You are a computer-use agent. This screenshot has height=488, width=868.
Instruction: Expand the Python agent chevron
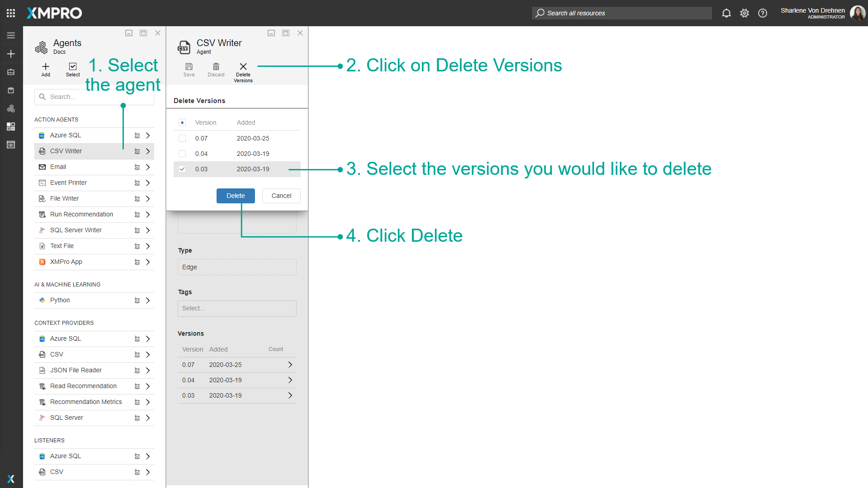[x=148, y=300]
